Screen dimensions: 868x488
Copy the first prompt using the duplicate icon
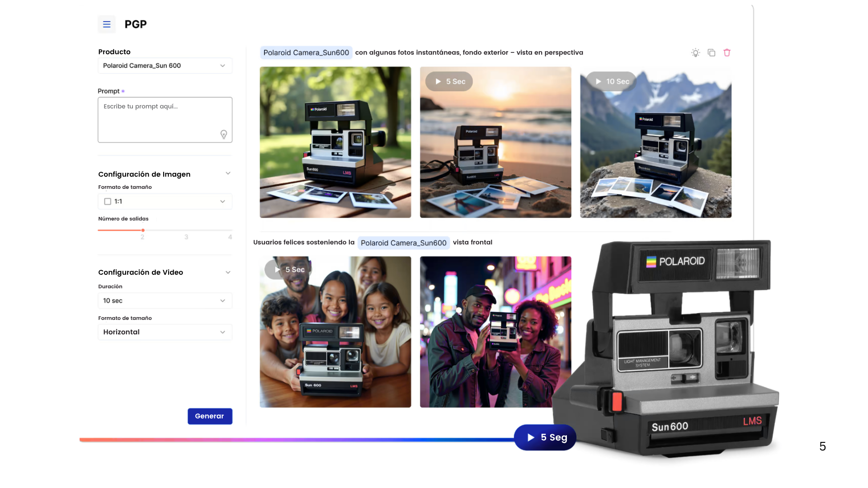[x=711, y=53]
